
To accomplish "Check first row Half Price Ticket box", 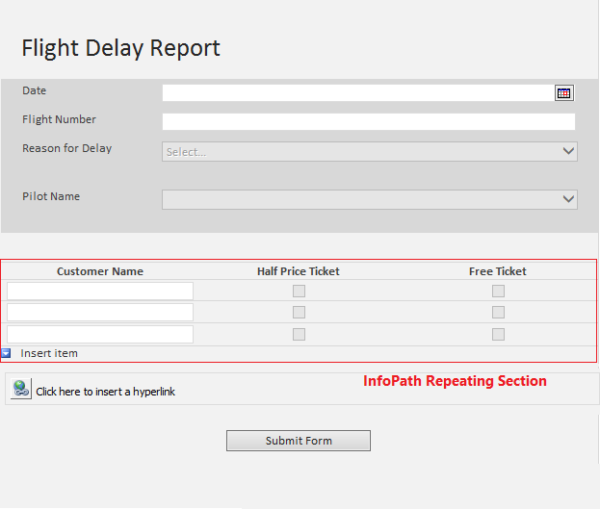I will click(x=298, y=291).
